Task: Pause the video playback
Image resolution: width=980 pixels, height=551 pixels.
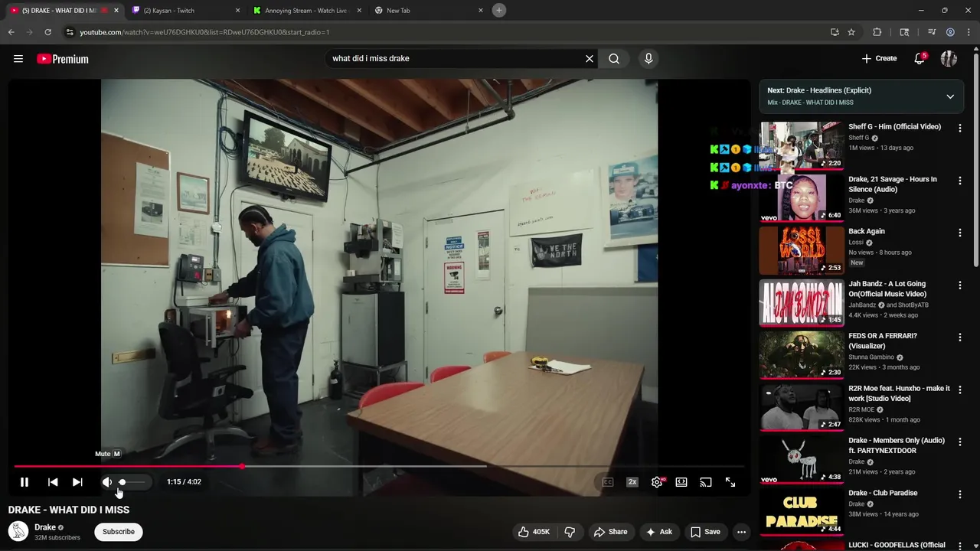Action: tap(24, 482)
